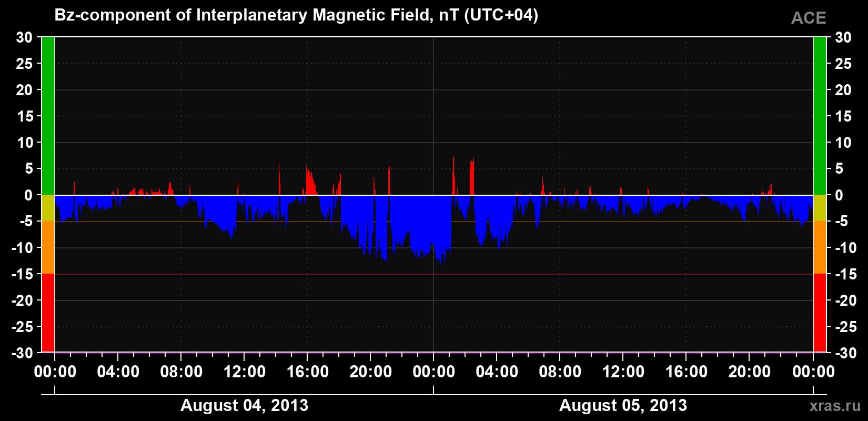Click 20:00 tick label on August 05

pos(750,372)
